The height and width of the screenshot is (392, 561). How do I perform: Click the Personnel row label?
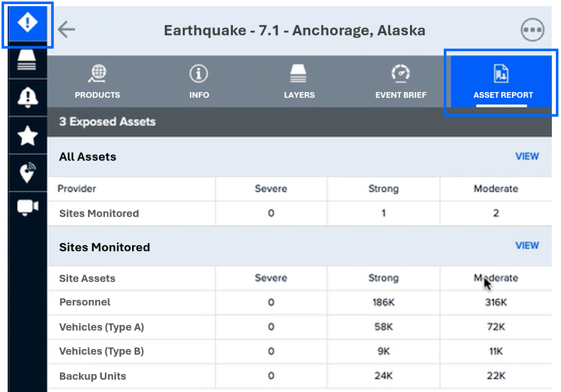(x=85, y=302)
